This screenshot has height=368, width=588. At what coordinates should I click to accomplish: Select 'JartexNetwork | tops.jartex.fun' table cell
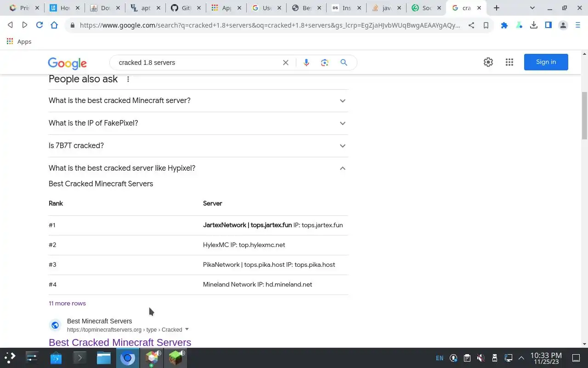273,225
